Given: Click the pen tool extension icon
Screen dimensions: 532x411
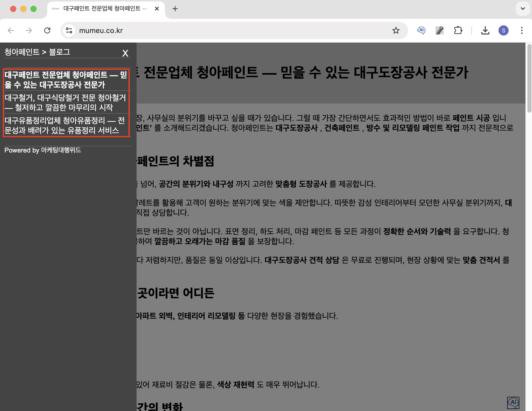Looking at the screenshot, I should tap(440, 31).
